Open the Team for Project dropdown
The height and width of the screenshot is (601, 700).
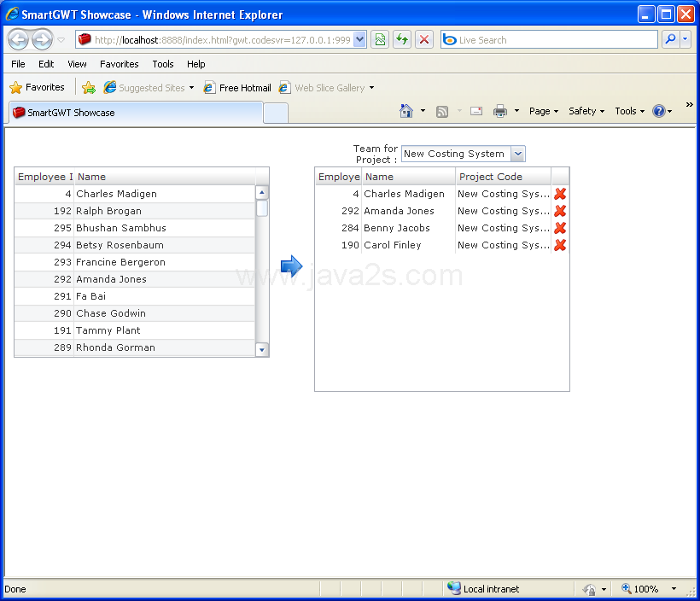[518, 154]
